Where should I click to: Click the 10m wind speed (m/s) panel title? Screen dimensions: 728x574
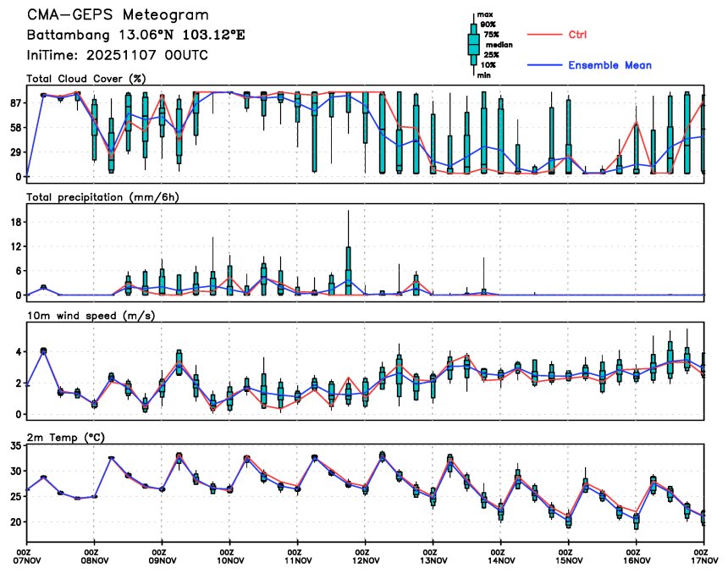(x=91, y=316)
